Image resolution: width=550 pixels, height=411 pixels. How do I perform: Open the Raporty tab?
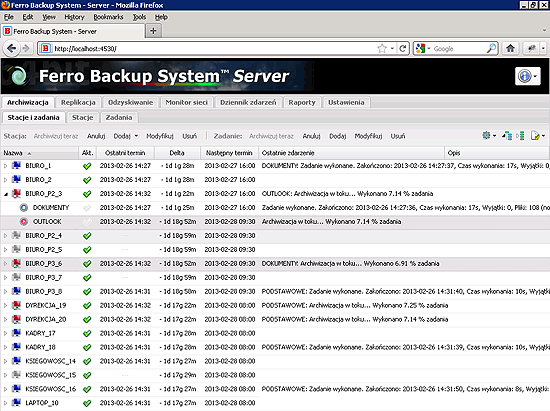[x=302, y=102]
